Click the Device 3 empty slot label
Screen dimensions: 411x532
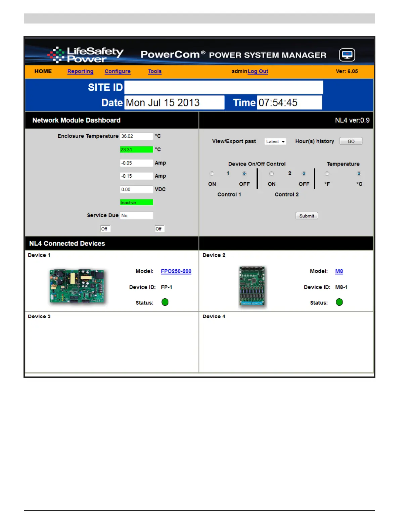(39, 316)
